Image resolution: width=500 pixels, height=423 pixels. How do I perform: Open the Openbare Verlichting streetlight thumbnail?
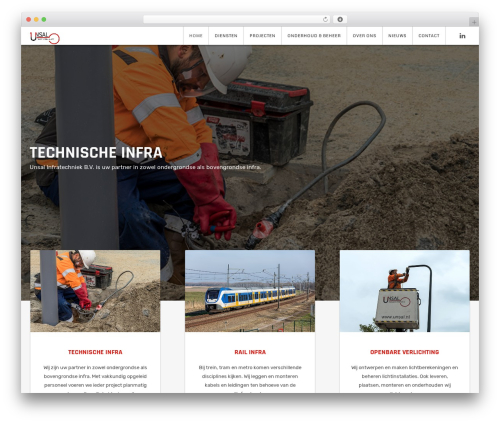405,291
